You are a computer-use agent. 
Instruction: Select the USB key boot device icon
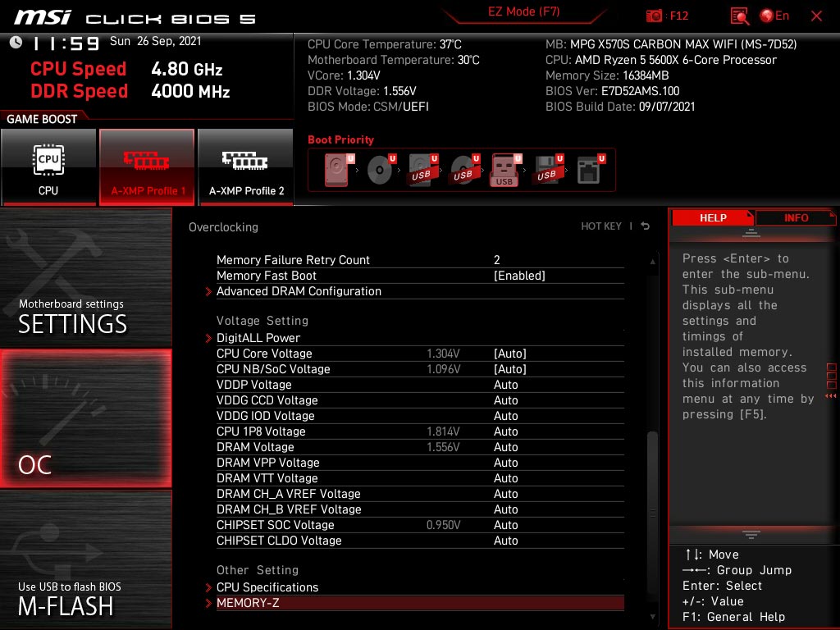coord(505,170)
